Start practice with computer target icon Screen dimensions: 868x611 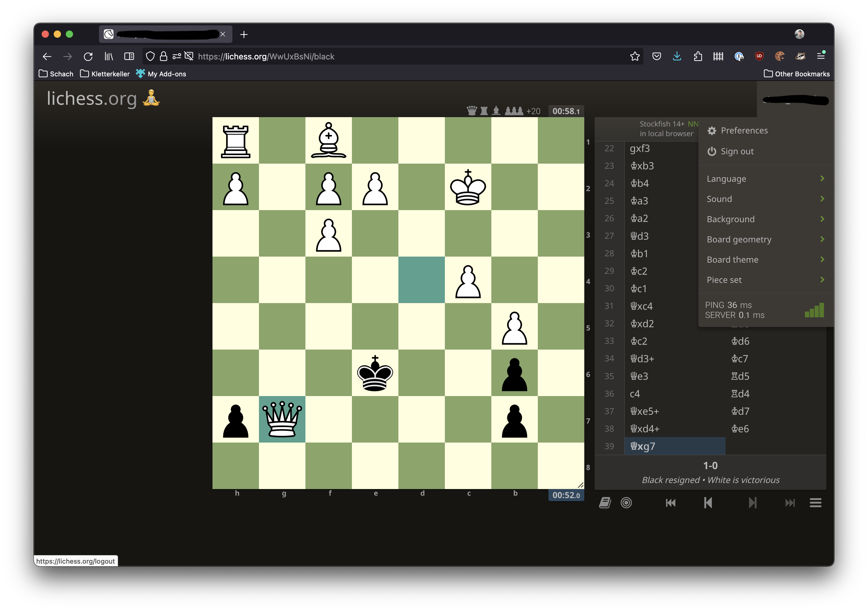point(627,503)
